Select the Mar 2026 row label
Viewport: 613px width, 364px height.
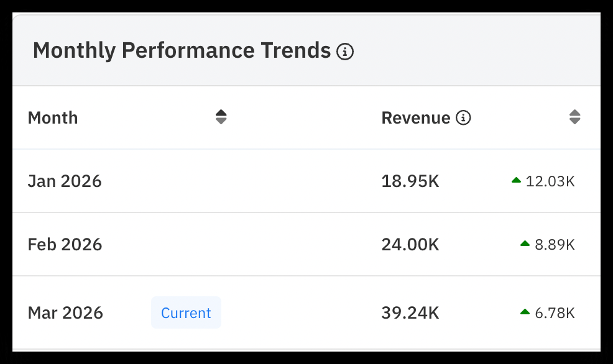(65, 312)
